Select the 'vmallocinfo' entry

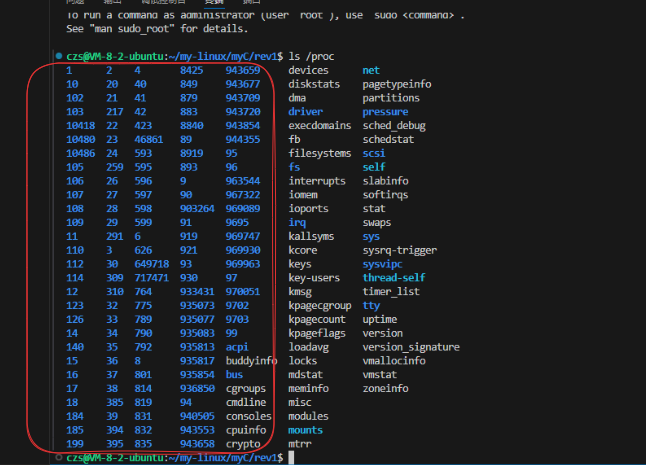(394, 361)
